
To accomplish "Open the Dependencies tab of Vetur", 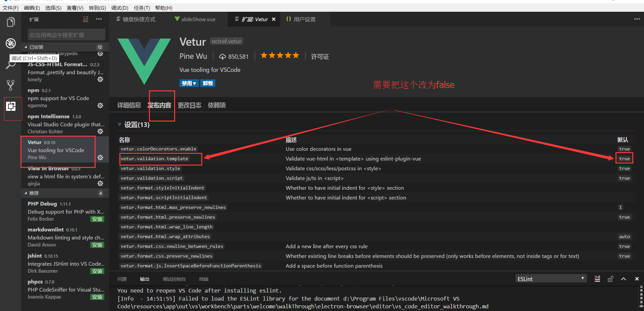I will (x=217, y=105).
